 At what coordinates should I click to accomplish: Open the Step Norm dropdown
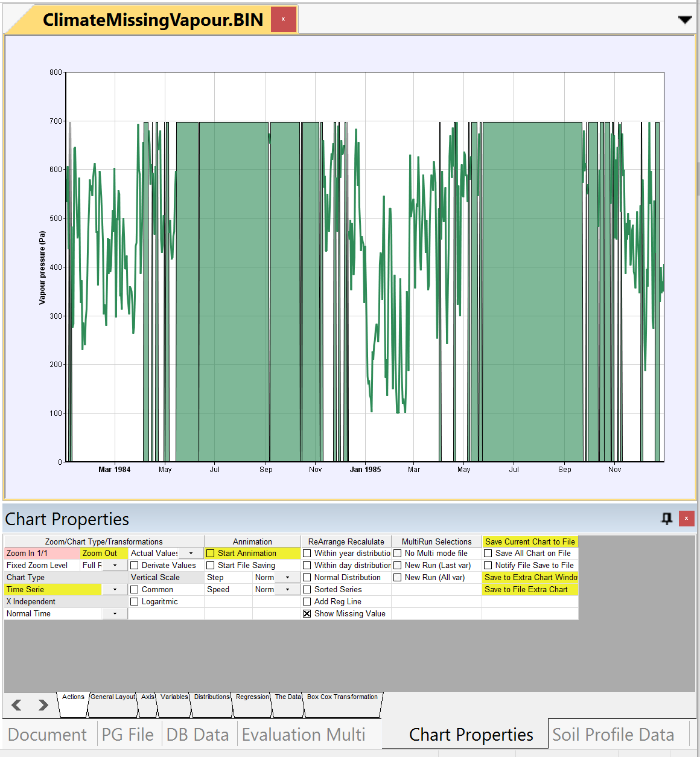coord(287,577)
